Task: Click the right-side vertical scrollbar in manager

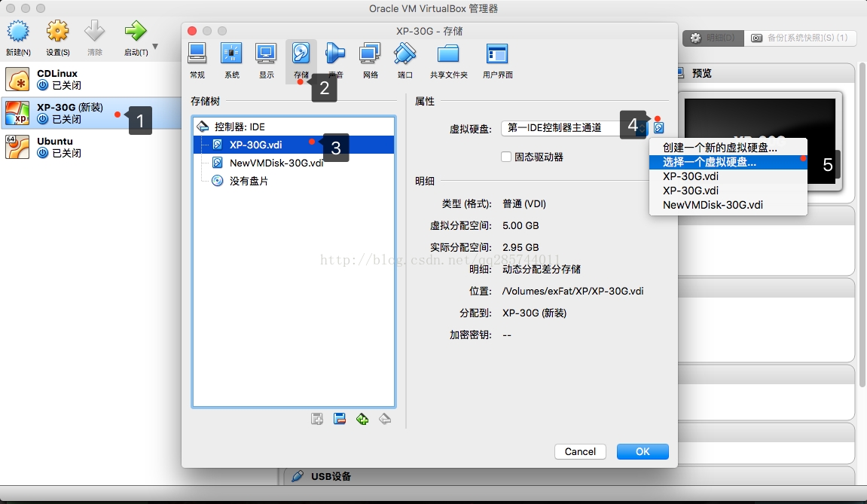Action: [862, 224]
